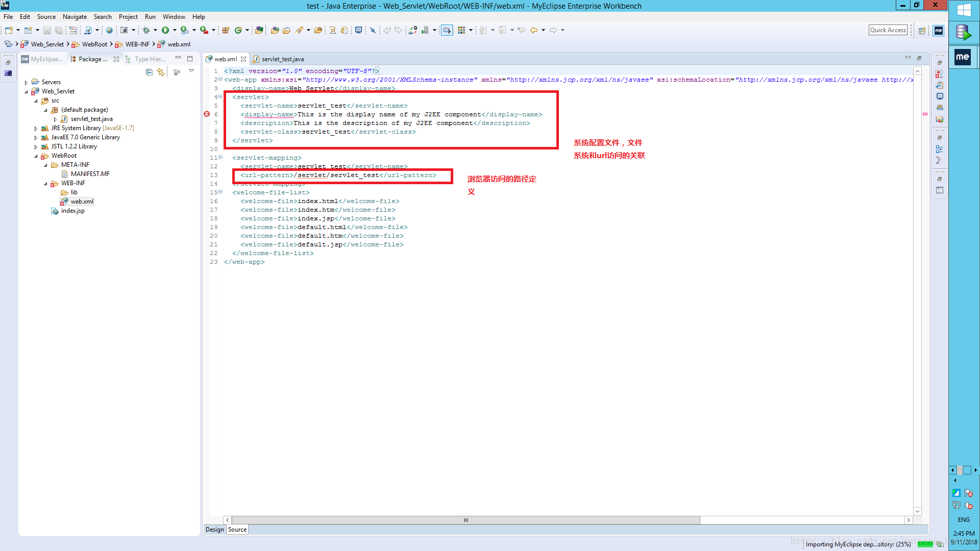Toggle fold on servlet element line 4
This screenshot has height=551, width=980.
tap(220, 96)
